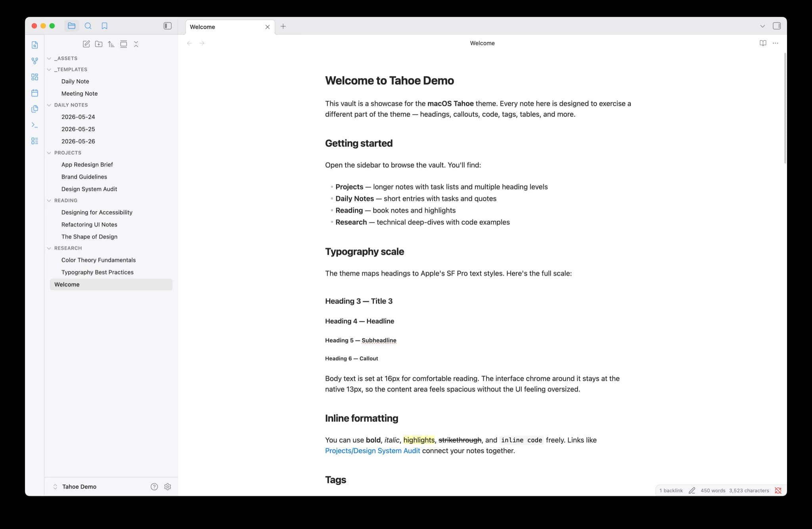
Task: Toggle the left sidebar collapse icon
Action: tap(167, 26)
